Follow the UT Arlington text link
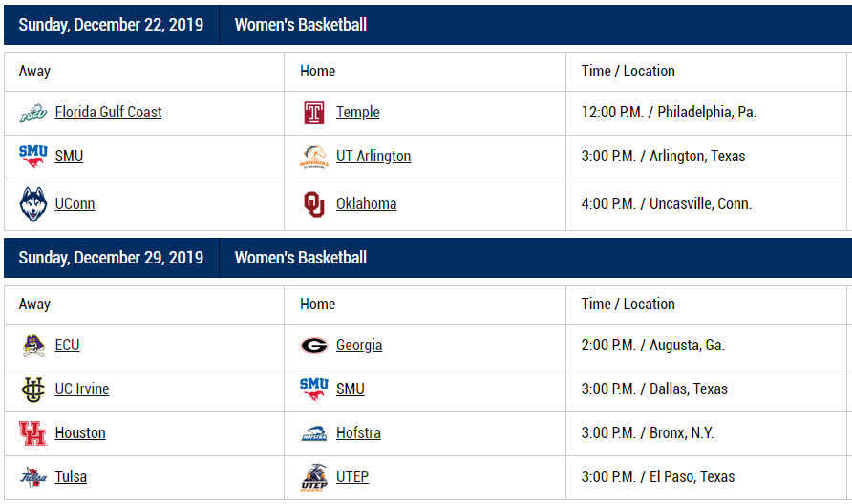852x504 pixels. coord(373,157)
